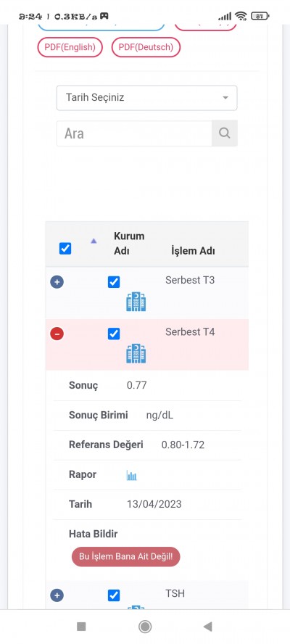Collapse the Serbest T4 row details
The width and height of the screenshot is (290, 644).
57,334
